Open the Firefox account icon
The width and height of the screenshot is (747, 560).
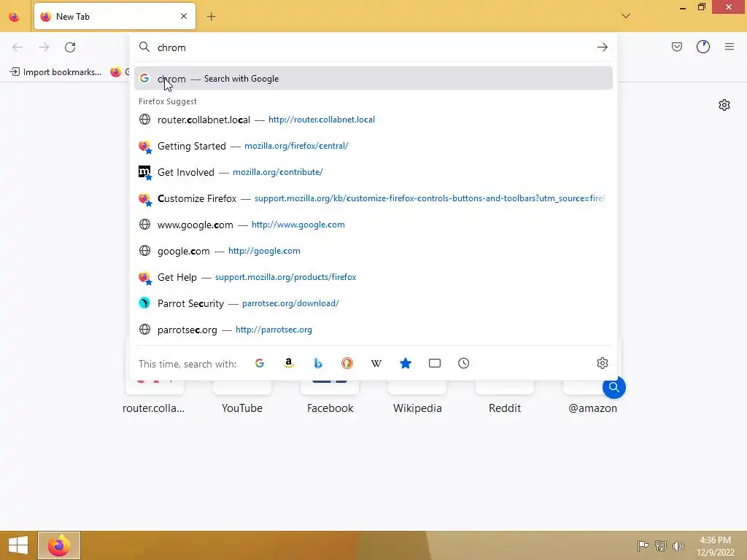click(703, 47)
